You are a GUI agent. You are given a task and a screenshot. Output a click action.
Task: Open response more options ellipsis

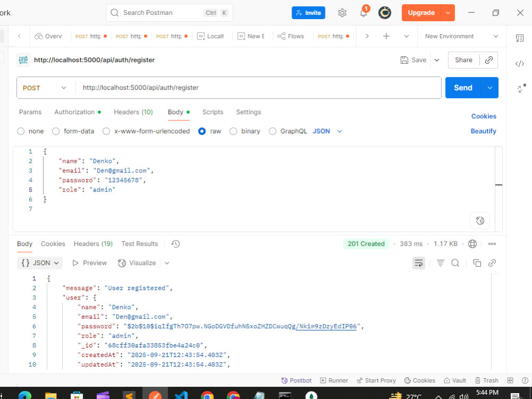coord(492,244)
